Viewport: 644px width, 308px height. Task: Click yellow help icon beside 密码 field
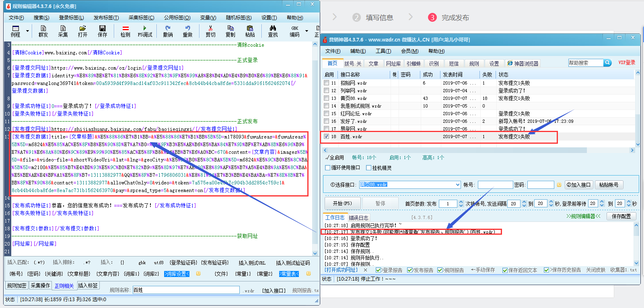click(x=559, y=185)
